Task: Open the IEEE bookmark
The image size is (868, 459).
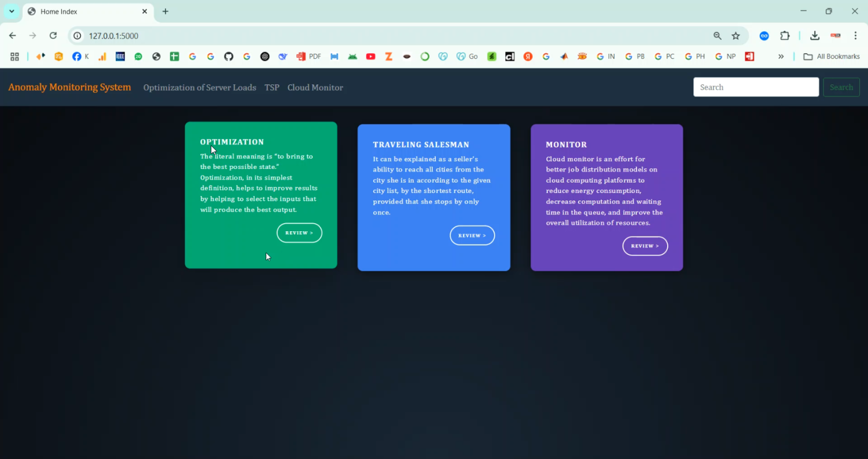Action: click(120, 57)
